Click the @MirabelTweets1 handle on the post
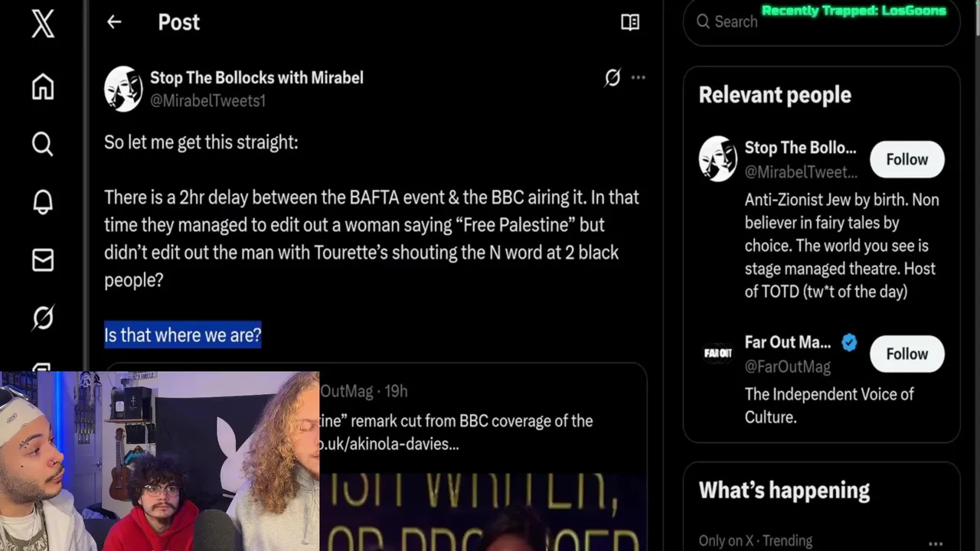The width and height of the screenshot is (980, 551). coord(207,101)
